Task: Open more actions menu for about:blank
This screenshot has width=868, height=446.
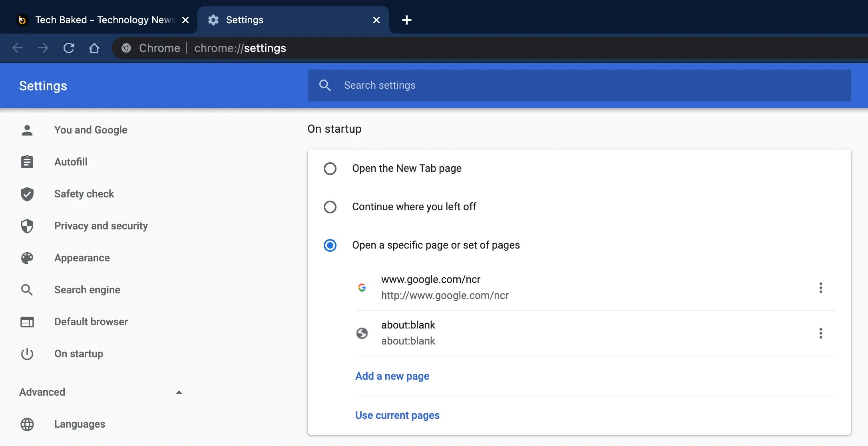Action: 820,333
